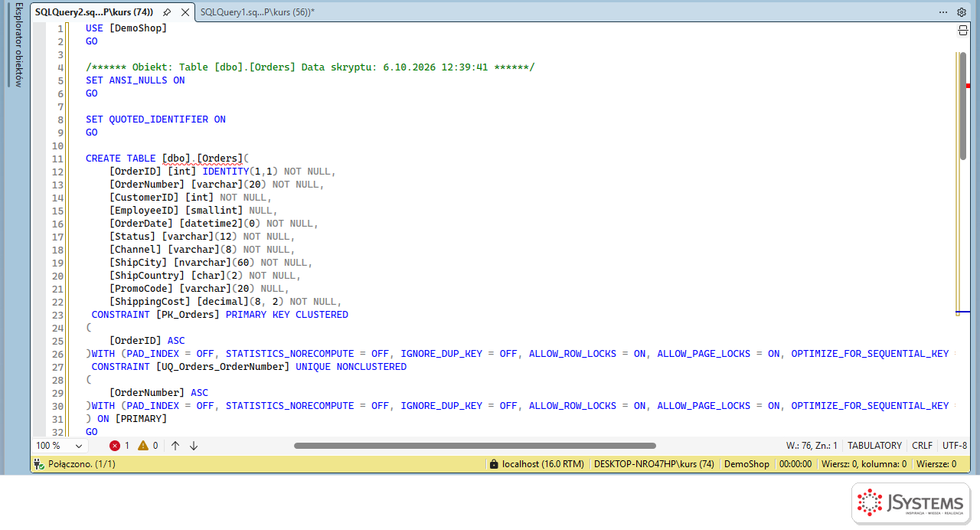Click the [dbo] identifier with red underline
The image size is (980, 530).
click(x=176, y=159)
